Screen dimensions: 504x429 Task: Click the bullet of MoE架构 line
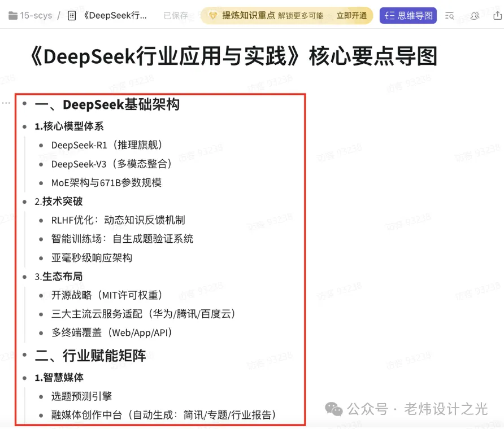(x=41, y=183)
